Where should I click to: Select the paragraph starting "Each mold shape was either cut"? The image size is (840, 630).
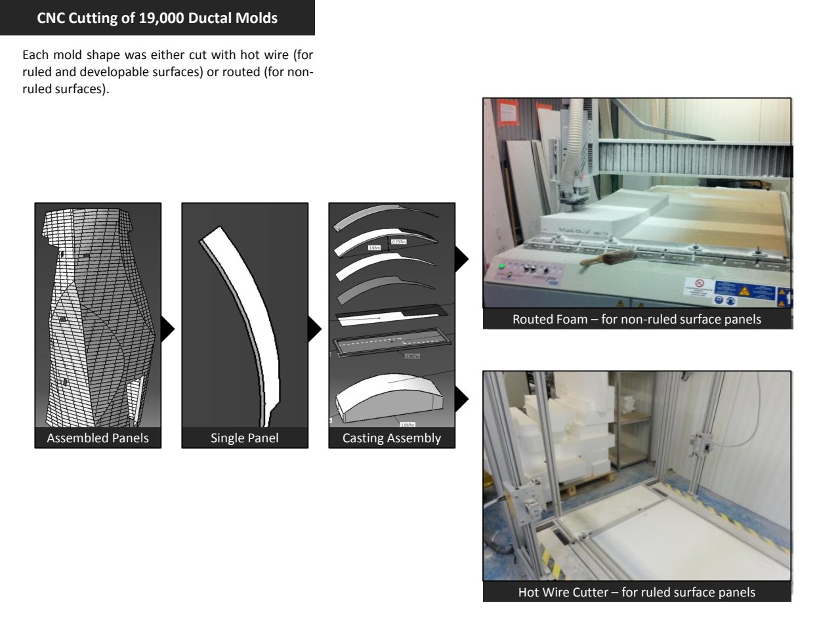pyautogui.click(x=168, y=72)
